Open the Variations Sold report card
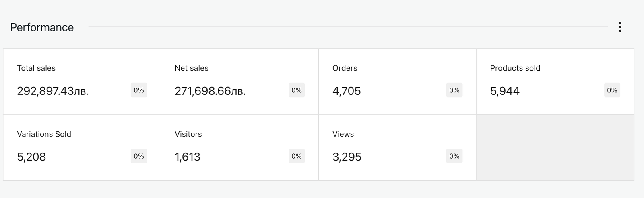The width and height of the screenshot is (644, 198). point(44,134)
